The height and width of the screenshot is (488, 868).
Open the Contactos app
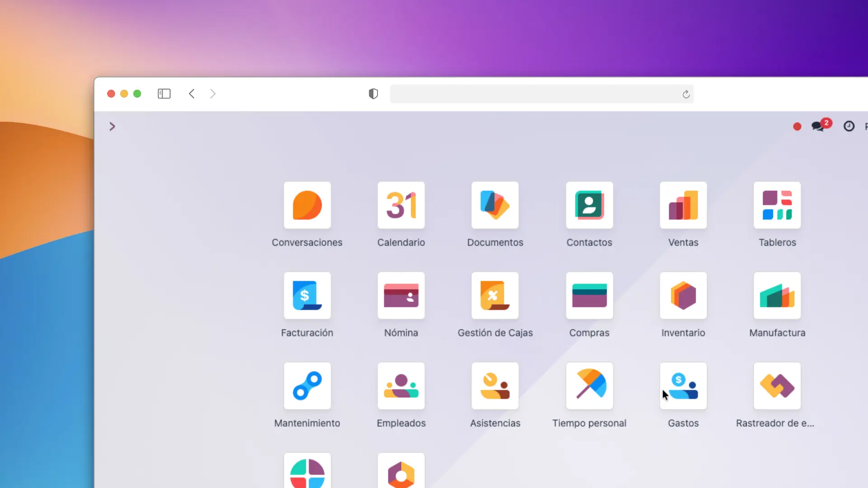(x=589, y=206)
